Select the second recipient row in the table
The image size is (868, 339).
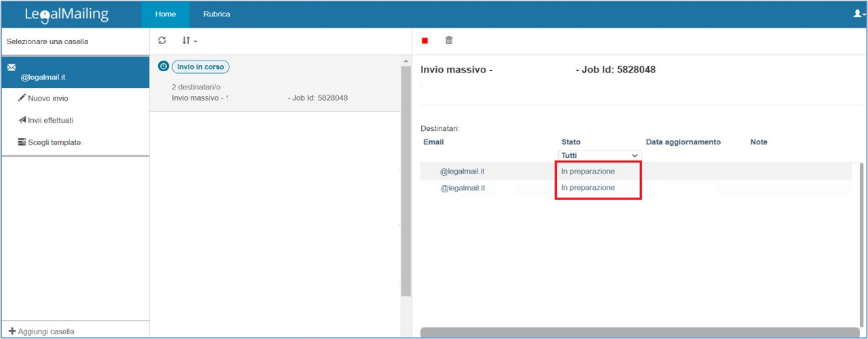click(462, 188)
